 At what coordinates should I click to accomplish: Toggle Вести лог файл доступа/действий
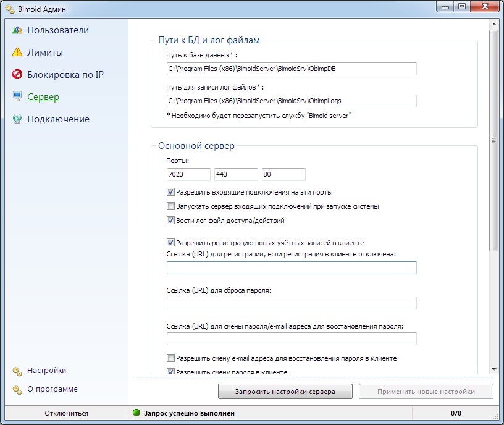[170, 220]
